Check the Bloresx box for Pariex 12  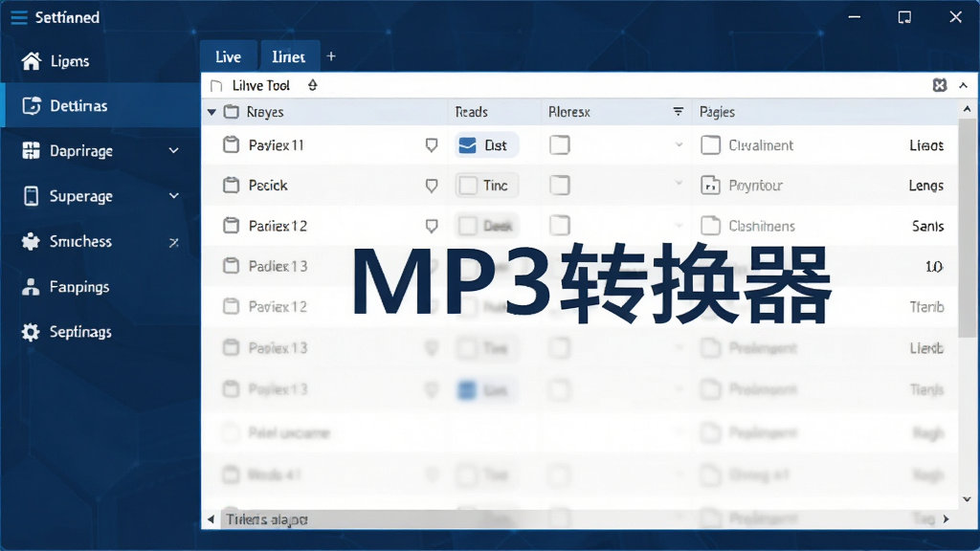coord(559,226)
